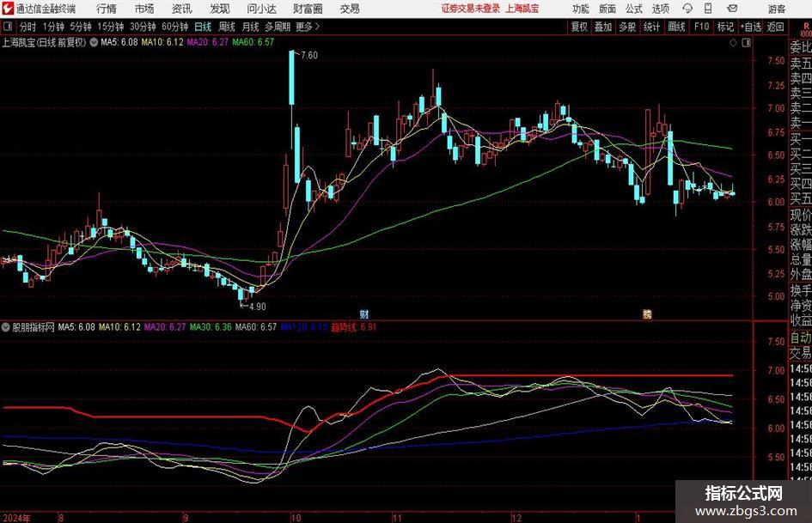Click the tall 7.60 cyan candlestick

click(291, 77)
